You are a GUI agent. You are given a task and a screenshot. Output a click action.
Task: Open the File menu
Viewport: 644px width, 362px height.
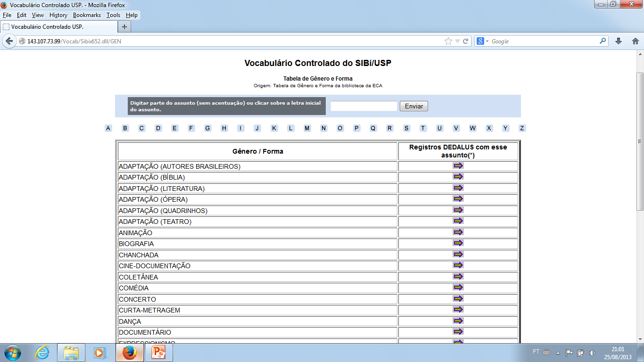(7, 15)
